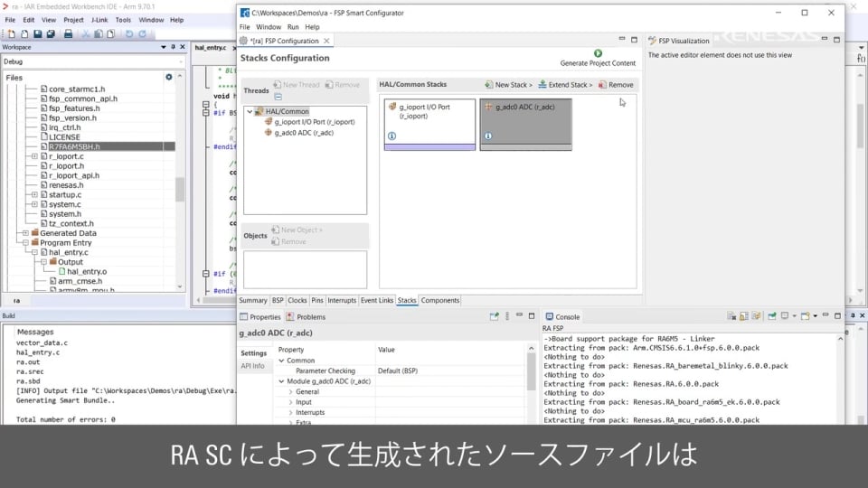Viewport: 868px width, 488px height.
Task: Close the FSP Configuration editor tab
Action: (x=326, y=41)
